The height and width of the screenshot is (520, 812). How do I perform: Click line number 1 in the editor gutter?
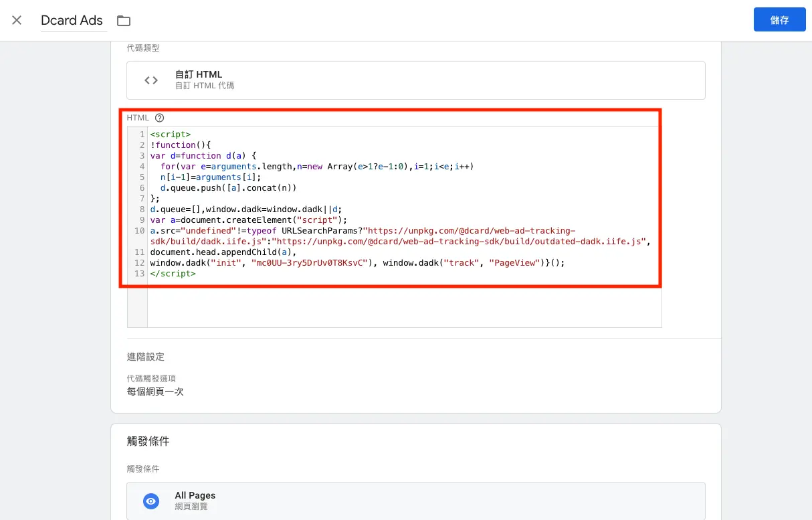click(142, 135)
